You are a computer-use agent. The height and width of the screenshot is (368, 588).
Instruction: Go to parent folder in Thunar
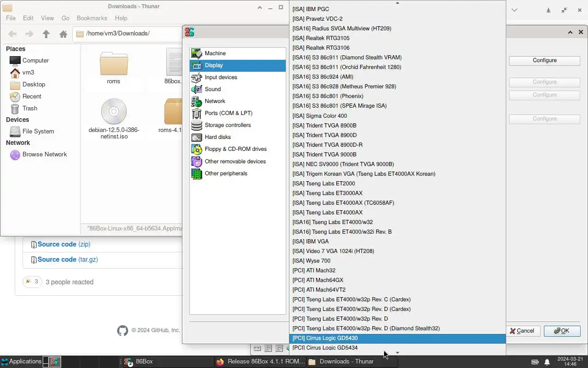coord(46,34)
